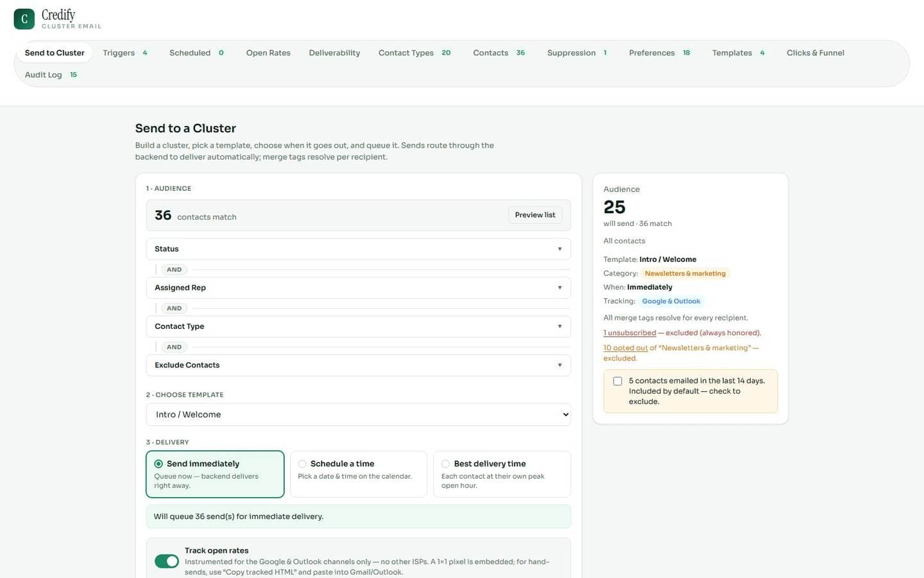Click the '36 contacts match' count
Screen dimensions: 924x578
pyautogui.click(x=196, y=216)
